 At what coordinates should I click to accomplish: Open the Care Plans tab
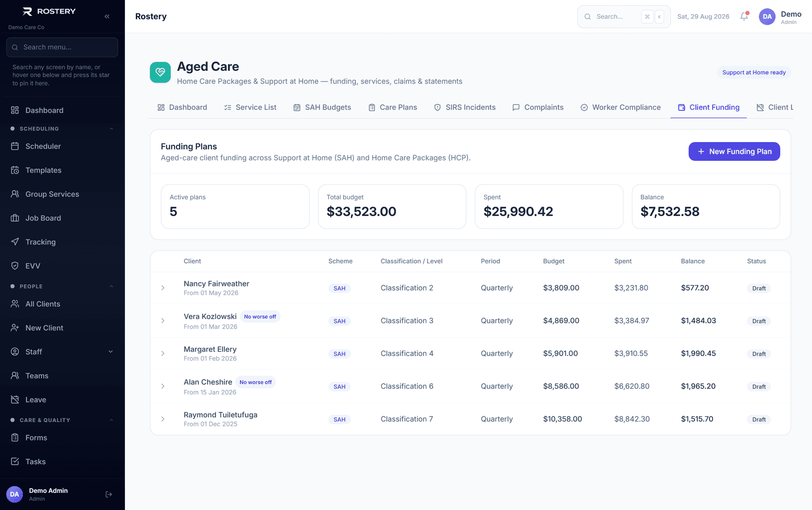click(x=392, y=107)
